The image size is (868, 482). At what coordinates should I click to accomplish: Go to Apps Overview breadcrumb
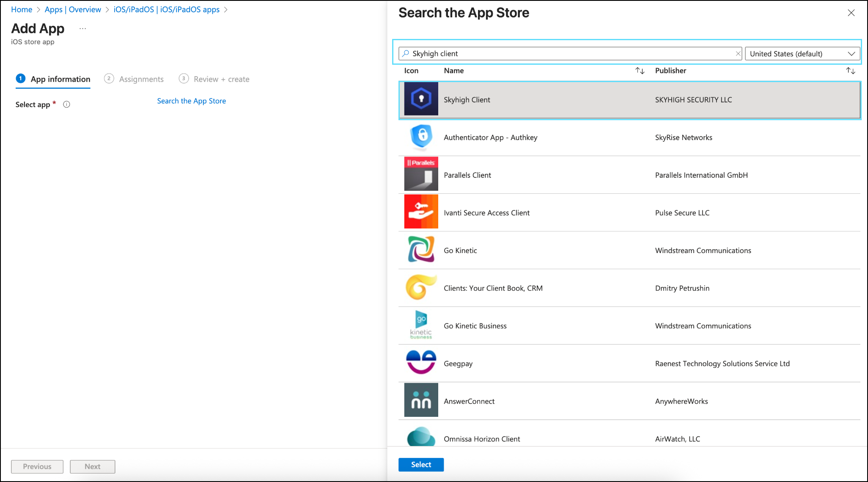73,9
